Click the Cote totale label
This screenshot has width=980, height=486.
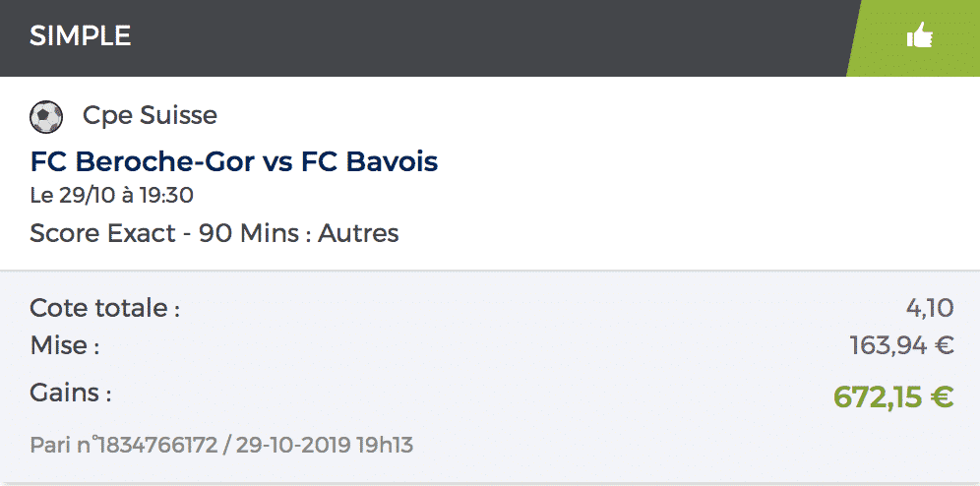click(x=105, y=308)
